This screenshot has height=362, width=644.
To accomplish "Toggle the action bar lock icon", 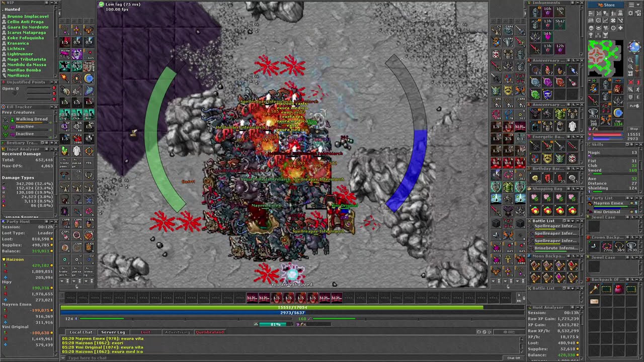I will [524, 298].
